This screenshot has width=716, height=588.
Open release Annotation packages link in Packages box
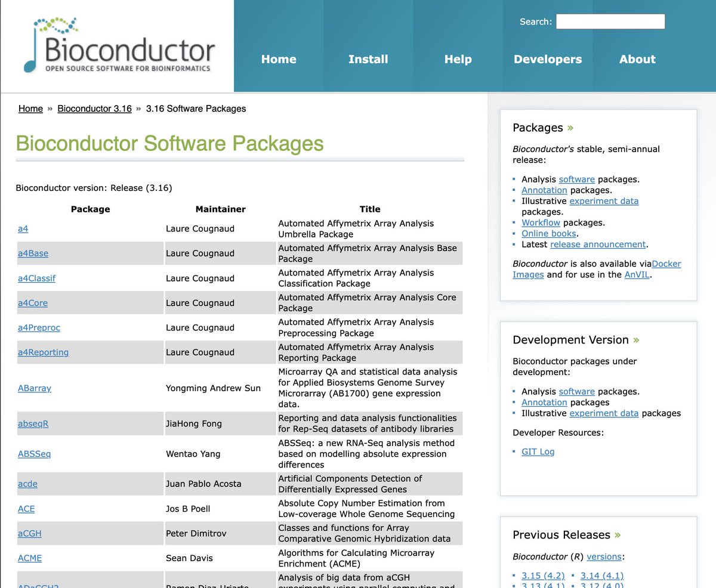(x=544, y=190)
